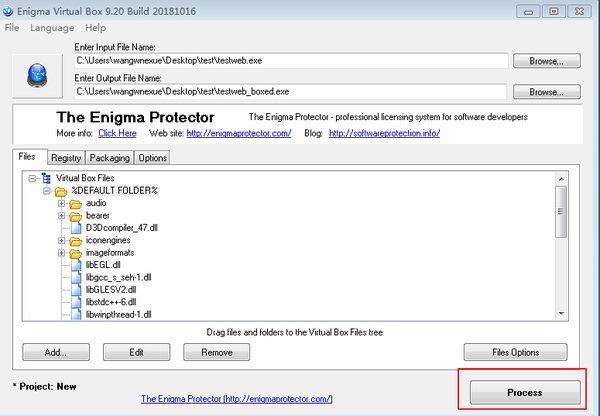Click the libEGL.dll file icon
Screen dimensions: 600x416
76,265
